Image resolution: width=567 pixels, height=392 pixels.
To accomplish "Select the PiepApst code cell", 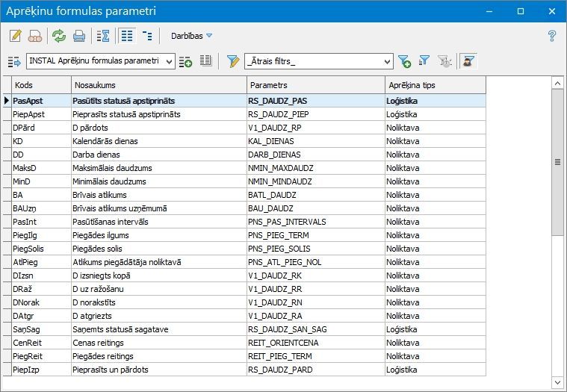I will click(x=42, y=114).
